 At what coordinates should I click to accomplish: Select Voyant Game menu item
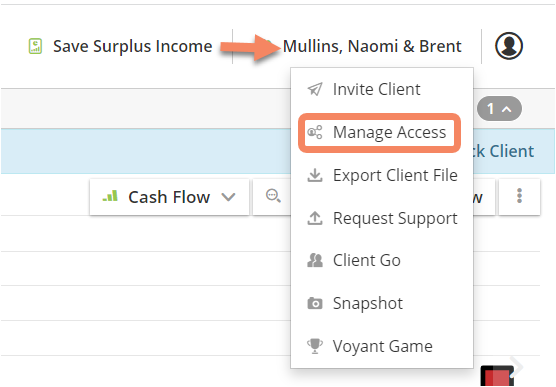click(382, 346)
